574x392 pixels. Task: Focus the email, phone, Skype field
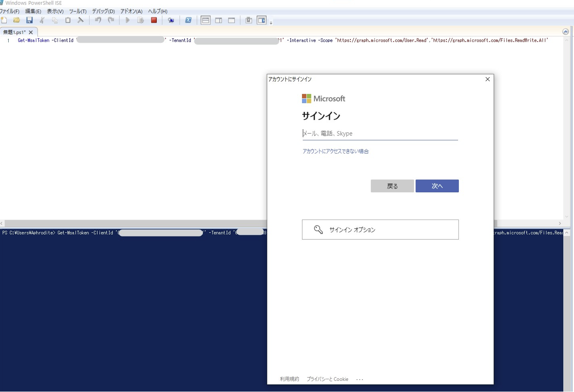pos(380,133)
